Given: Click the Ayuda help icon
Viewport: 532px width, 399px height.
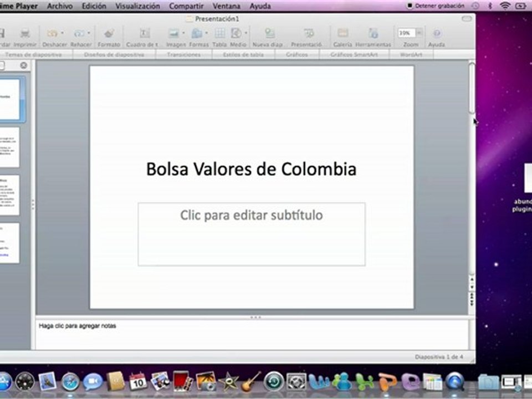Looking at the screenshot, I should click(x=437, y=33).
